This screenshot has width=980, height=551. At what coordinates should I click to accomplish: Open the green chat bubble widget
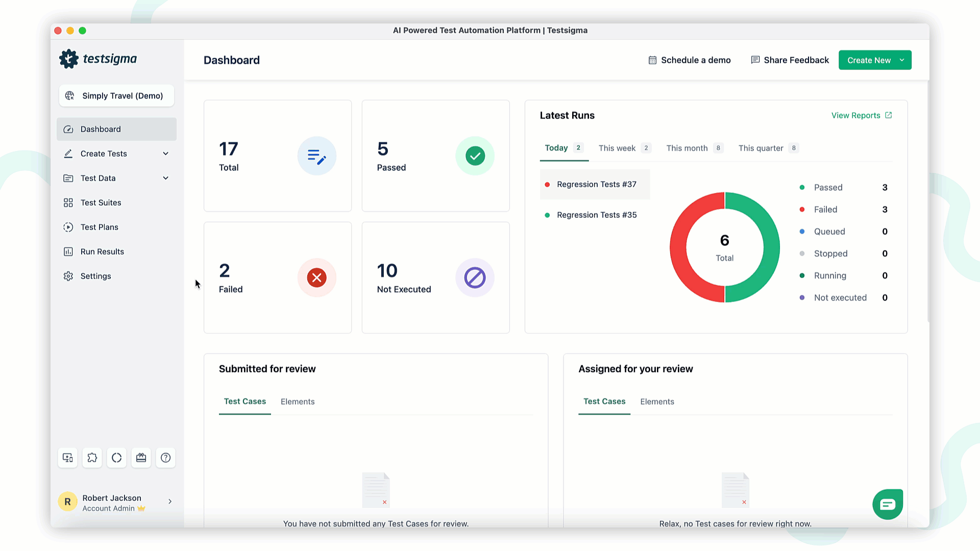point(887,504)
